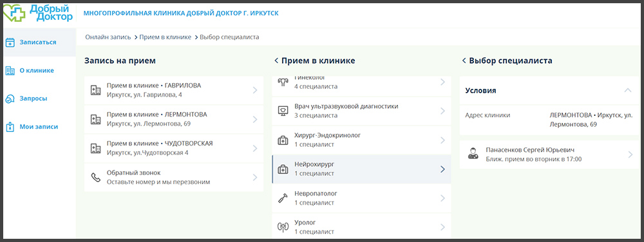The image size is (644, 242).
Task: Click the Добрый Доктор logo
Action: pos(38,13)
